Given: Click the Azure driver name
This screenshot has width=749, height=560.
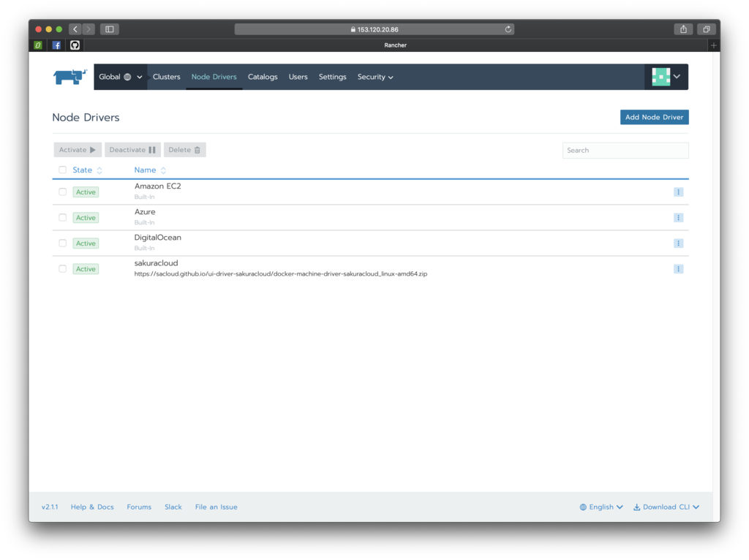Looking at the screenshot, I should [x=145, y=212].
